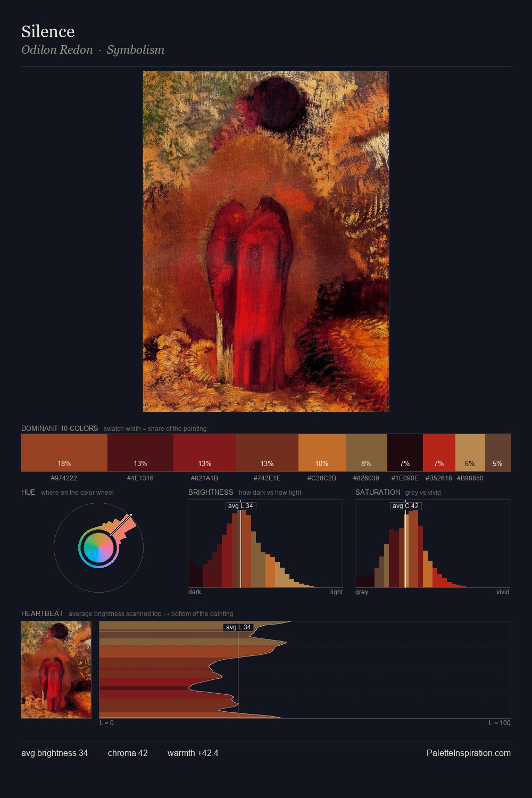
Task: Click the "Symbolism" movement label
Action: 136,50
